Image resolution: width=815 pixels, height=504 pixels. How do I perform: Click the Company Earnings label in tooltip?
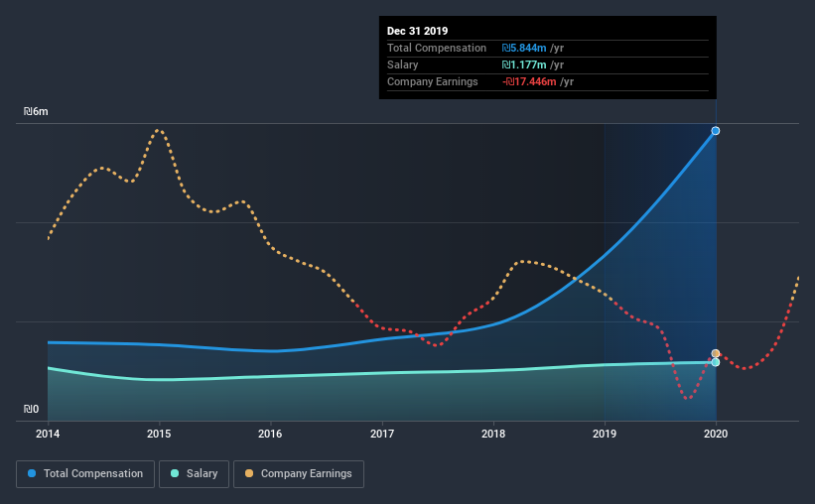coord(432,81)
